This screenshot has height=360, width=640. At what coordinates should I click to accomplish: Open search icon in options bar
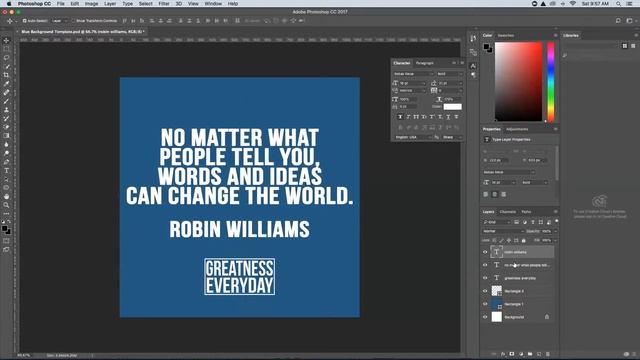click(618, 20)
